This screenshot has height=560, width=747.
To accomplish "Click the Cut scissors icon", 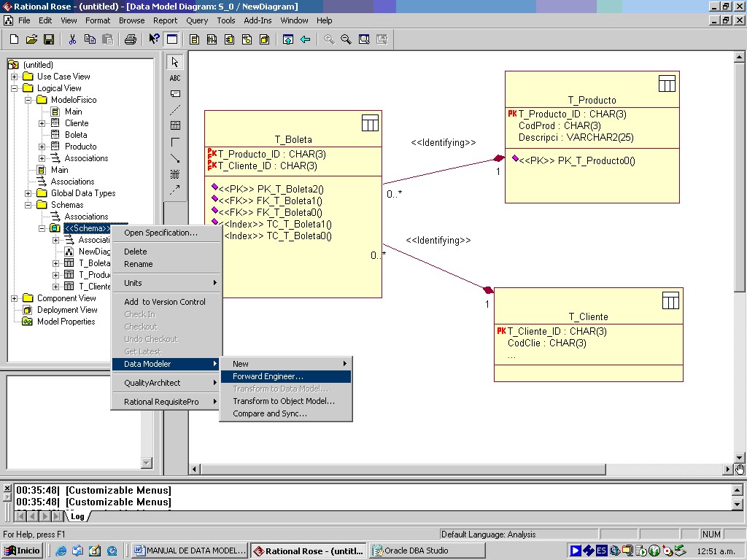I will click(72, 39).
